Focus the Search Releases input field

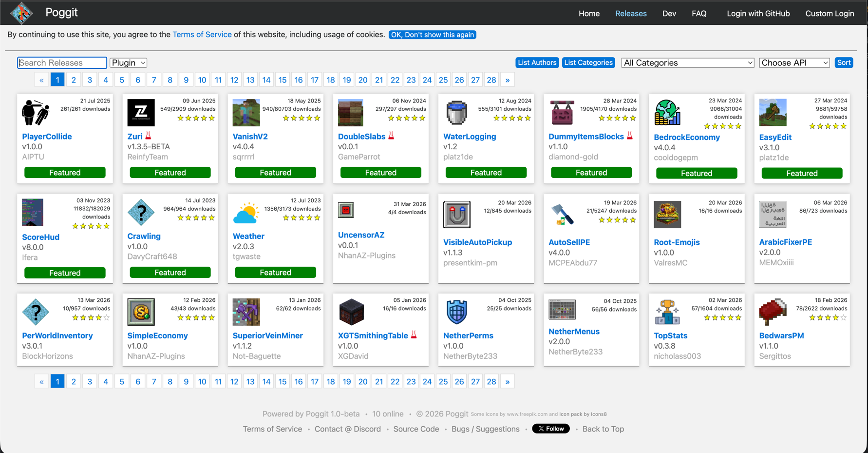62,63
